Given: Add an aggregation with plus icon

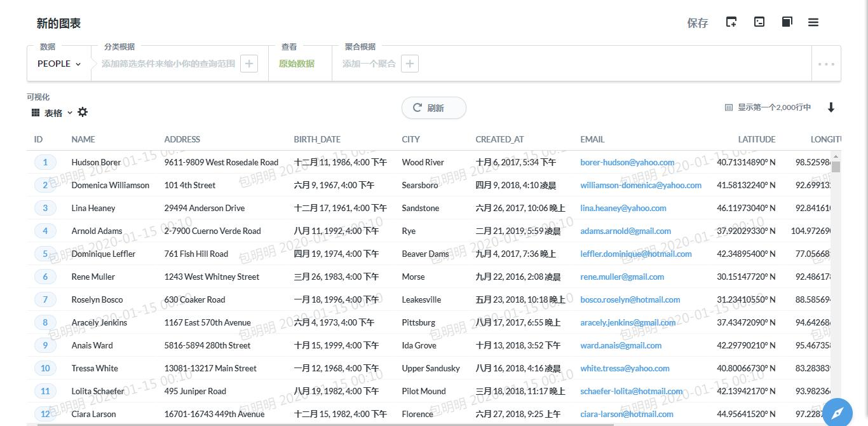Looking at the screenshot, I should (x=410, y=64).
